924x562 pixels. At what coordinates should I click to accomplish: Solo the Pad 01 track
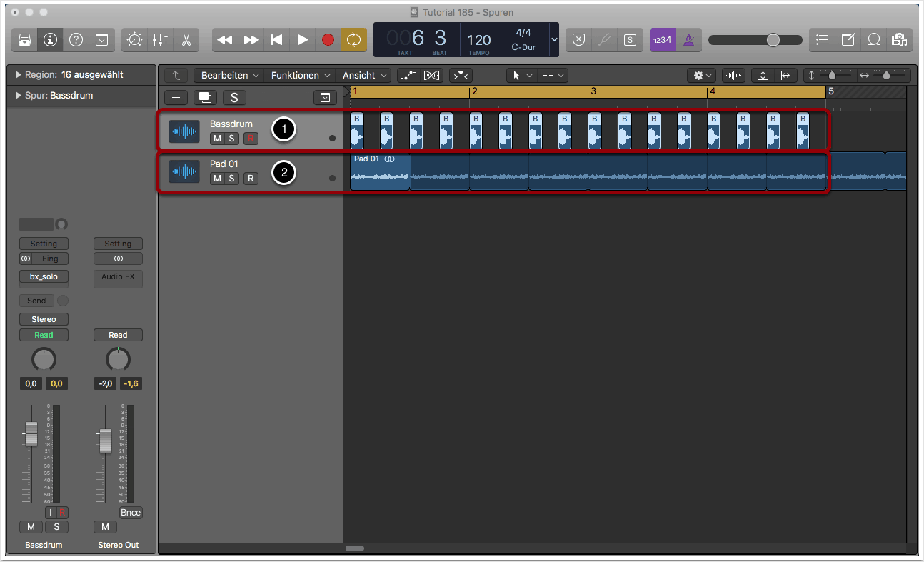(231, 179)
